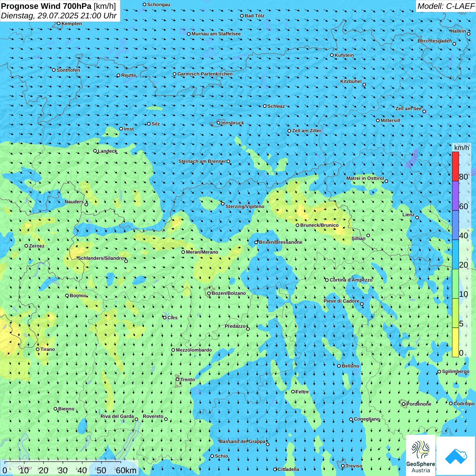
Task: Select the Steinach am Brenner label
Action: pos(202,161)
